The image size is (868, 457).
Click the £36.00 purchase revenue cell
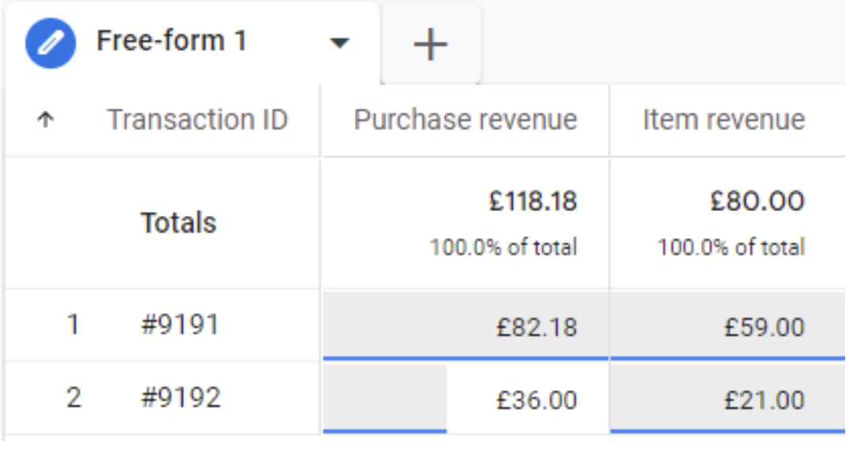466,398
